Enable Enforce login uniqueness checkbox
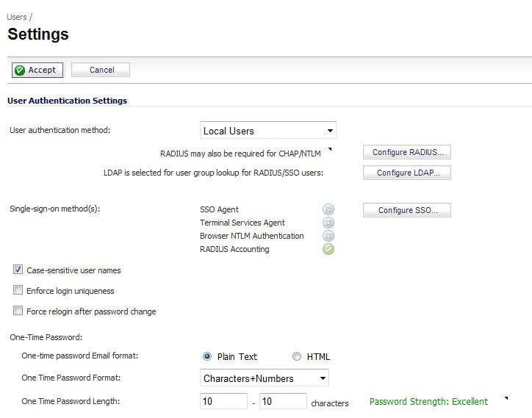 (18, 290)
